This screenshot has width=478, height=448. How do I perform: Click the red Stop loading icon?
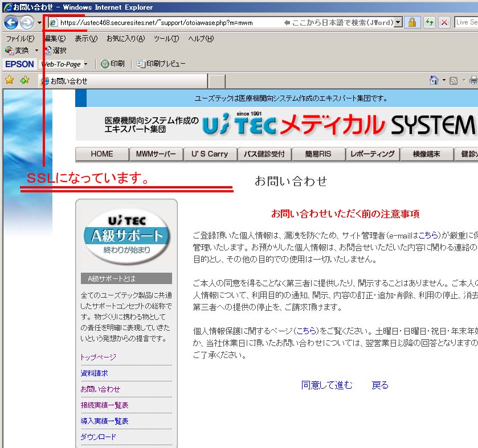(444, 23)
